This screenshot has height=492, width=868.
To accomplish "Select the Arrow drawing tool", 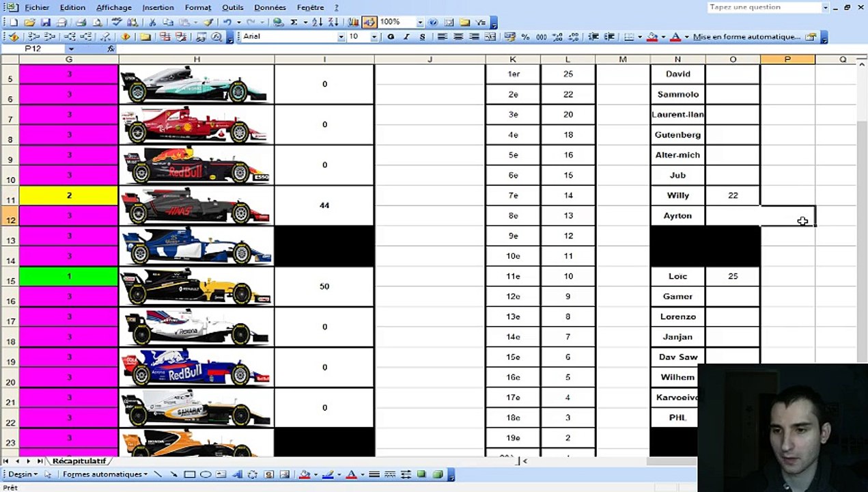I will point(173,474).
